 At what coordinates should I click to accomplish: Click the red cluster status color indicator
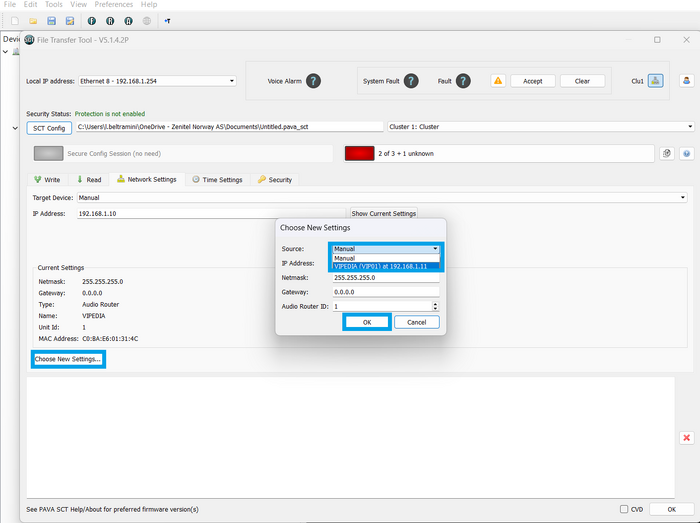(x=359, y=154)
